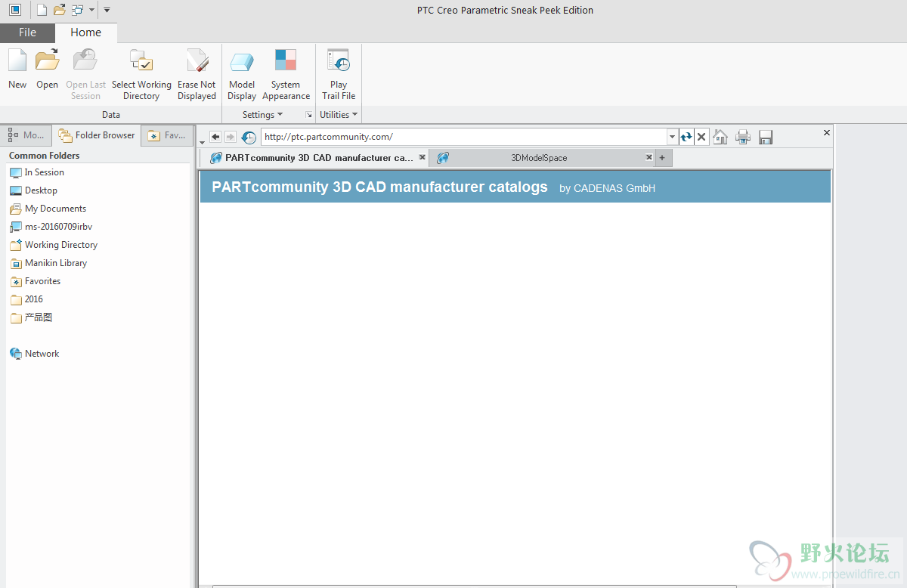Screen dimensions: 907x588
Task: Select the Folder Browser tab
Action: (x=97, y=135)
